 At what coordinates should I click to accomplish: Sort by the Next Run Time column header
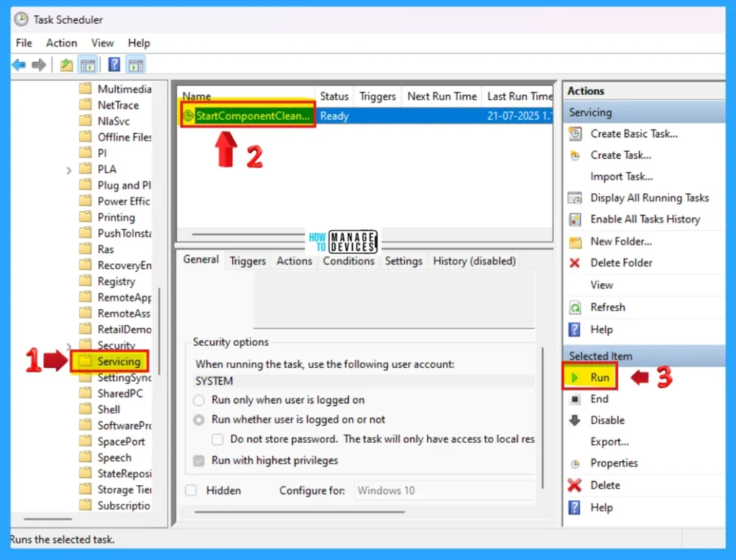pos(442,96)
